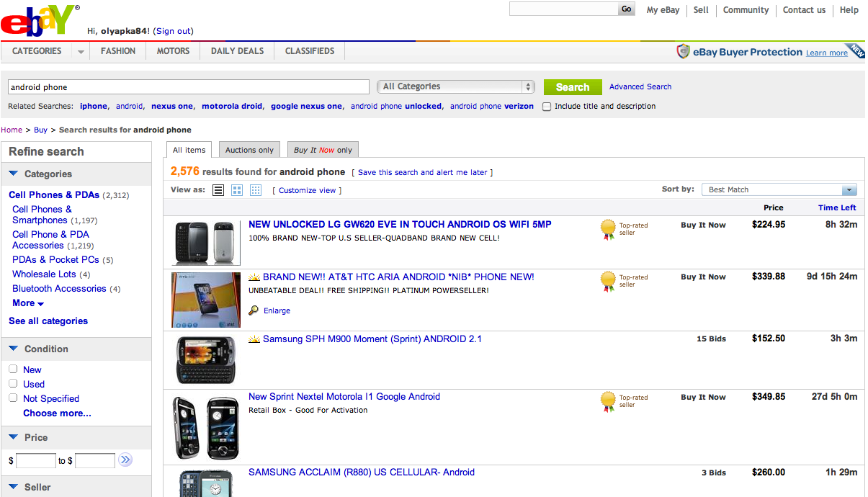This screenshot has height=497, width=868.
Task: Open the Help link
Action: pos(849,10)
